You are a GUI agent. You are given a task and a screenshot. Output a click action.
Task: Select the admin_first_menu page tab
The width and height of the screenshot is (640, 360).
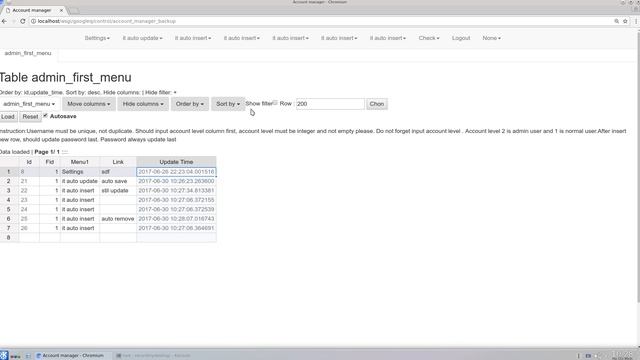28,53
